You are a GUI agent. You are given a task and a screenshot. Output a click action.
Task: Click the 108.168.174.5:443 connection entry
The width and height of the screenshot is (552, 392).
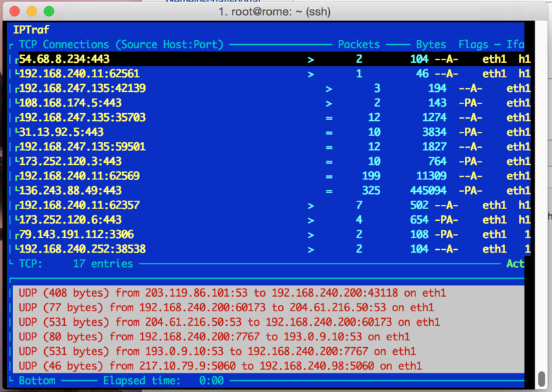[x=61, y=103]
